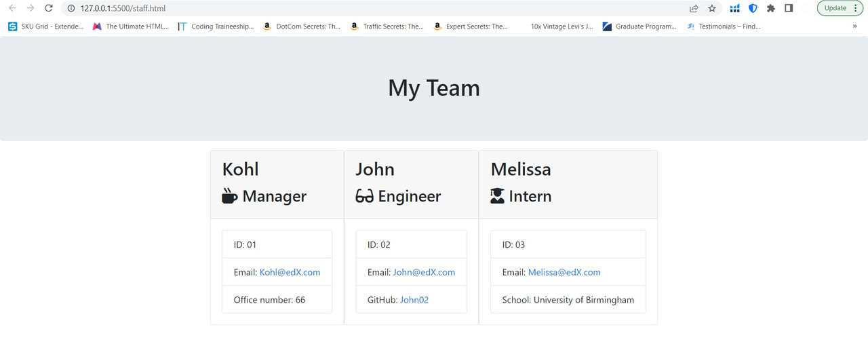Toggle the browser side panel icon
The image size is (868, 344).
(x=789, y=8)
